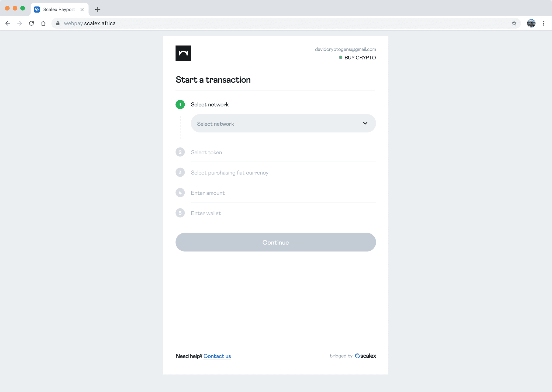Expand the Select purchasing fiat currency step
Screen dimensions: 552x392
pos(229,173)
